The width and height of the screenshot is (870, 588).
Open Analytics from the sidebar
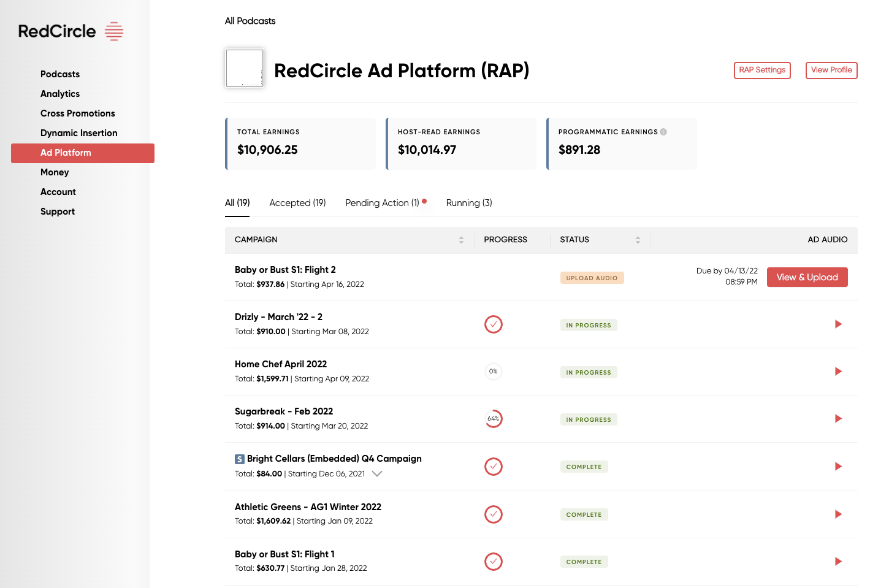tap(60, 94)
